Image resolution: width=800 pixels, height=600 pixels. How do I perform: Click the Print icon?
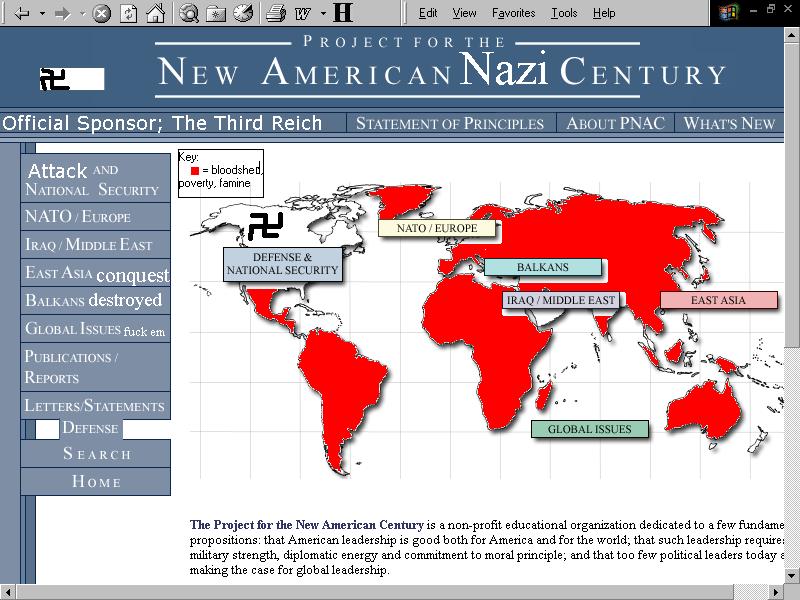point(274,13)
